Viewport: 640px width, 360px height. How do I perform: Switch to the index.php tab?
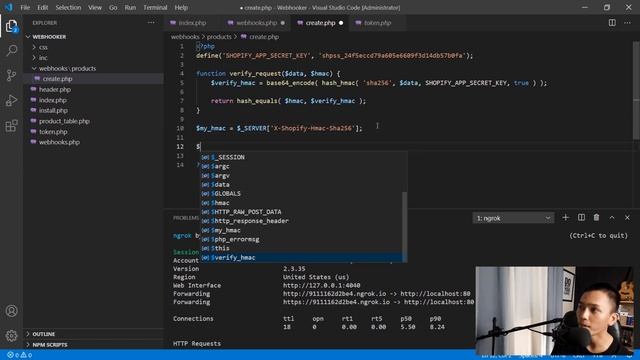tap(192, 23)
